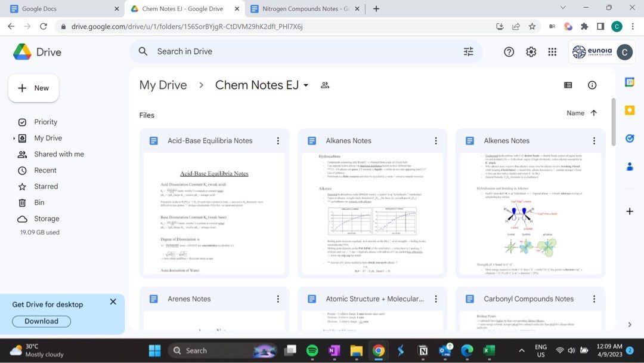The height and width of the screenshot is (363, 644).
Task: Open Google Tasks in the side panel
Action: click(x=630, y=138)
